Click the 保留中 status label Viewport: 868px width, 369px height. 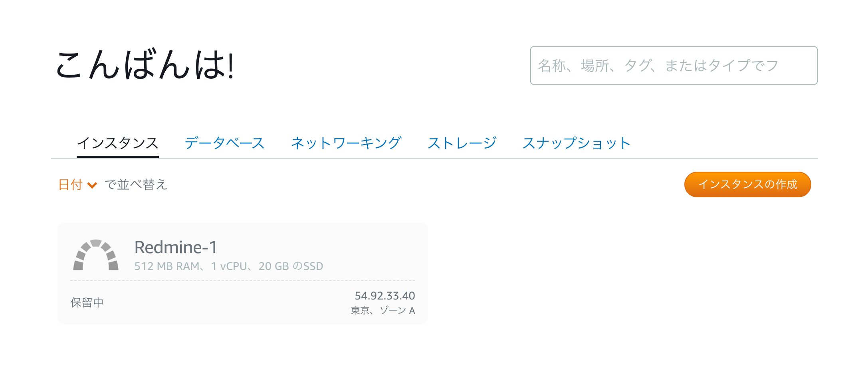87,303
